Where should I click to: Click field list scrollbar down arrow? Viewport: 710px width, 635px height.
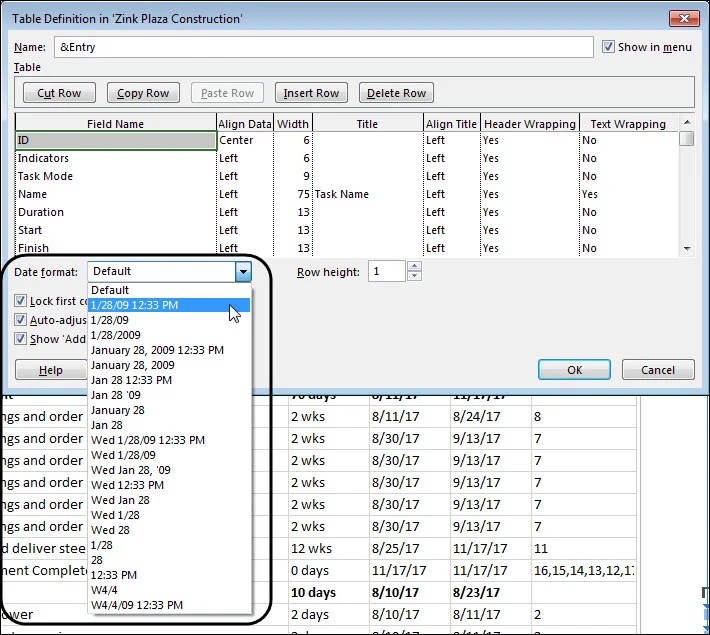click(686, 248)
